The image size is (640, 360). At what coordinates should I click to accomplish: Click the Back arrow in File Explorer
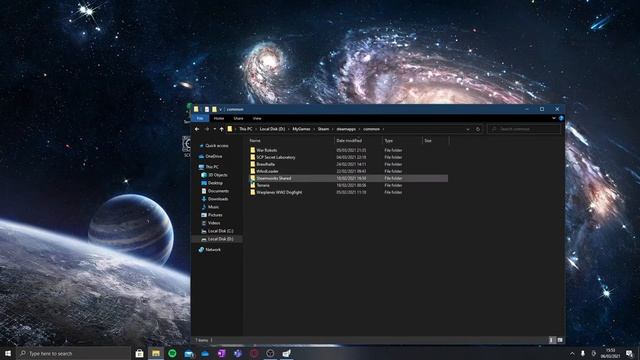coord(197,129)
